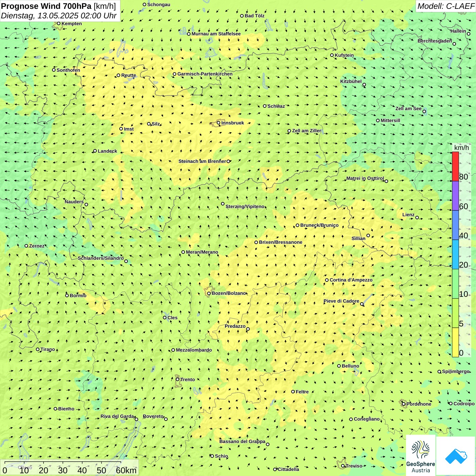
Task: Select the Cortina d'Ampezzo label
Action: click(351, 280)
